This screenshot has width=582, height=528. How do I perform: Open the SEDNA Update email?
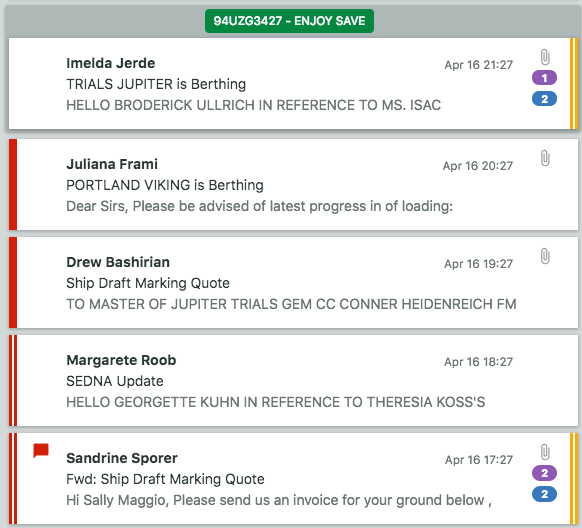tap(293, 380)
